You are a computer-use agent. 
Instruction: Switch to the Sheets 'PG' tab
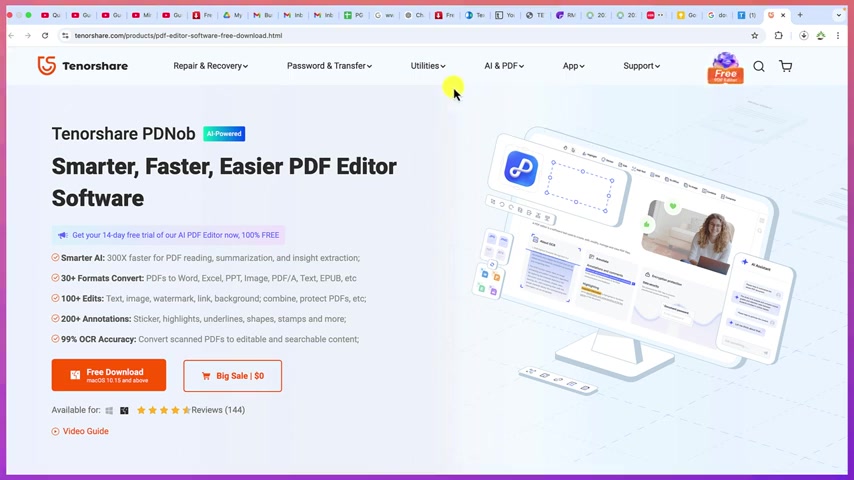click(353, 15)
